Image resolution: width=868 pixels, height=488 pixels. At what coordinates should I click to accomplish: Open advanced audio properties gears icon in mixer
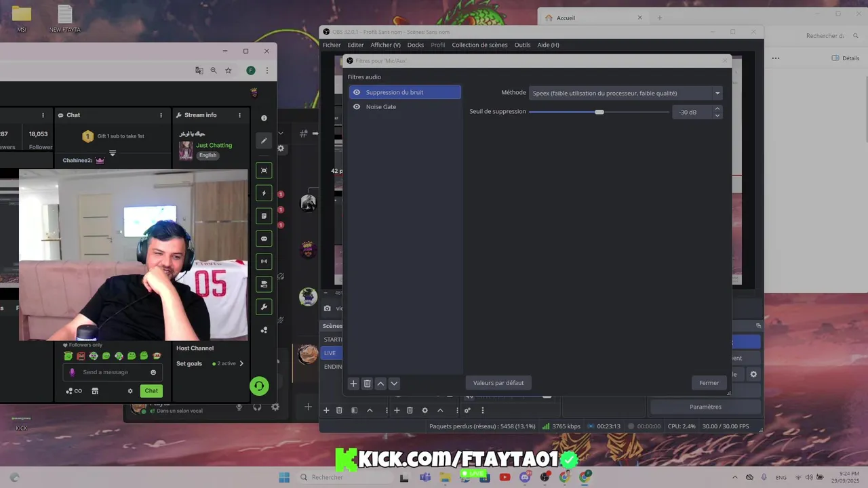[467, 410]
